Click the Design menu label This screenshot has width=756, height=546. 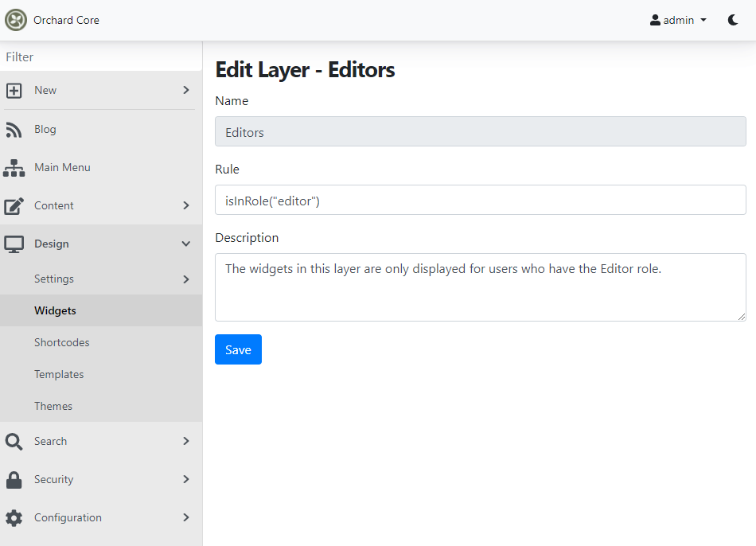click(x=52, y=244)
